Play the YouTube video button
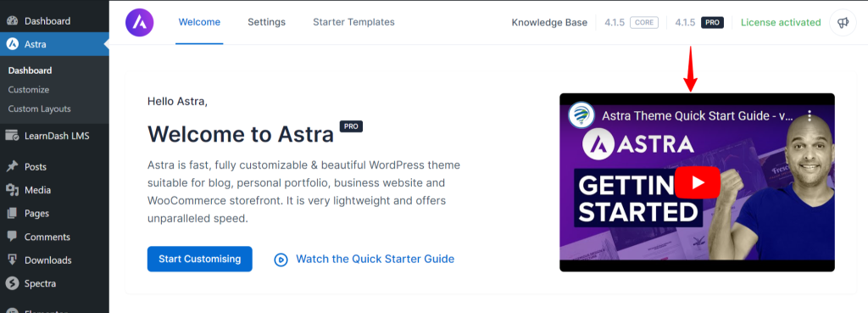The height and width of the screenshot is (313, 868). 698,182
